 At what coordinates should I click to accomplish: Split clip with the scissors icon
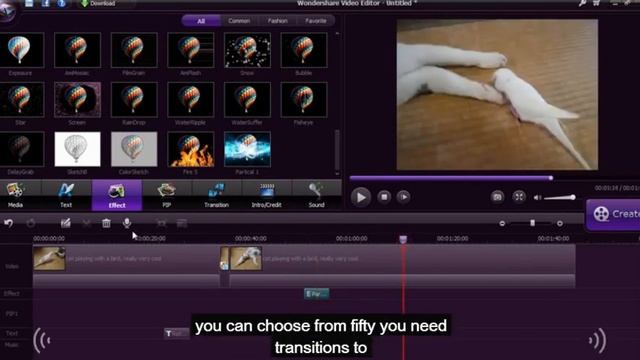pos(86,223)
